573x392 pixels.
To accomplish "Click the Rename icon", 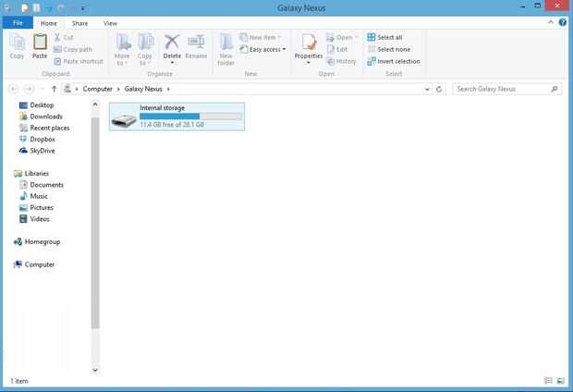I will [196, 42].
